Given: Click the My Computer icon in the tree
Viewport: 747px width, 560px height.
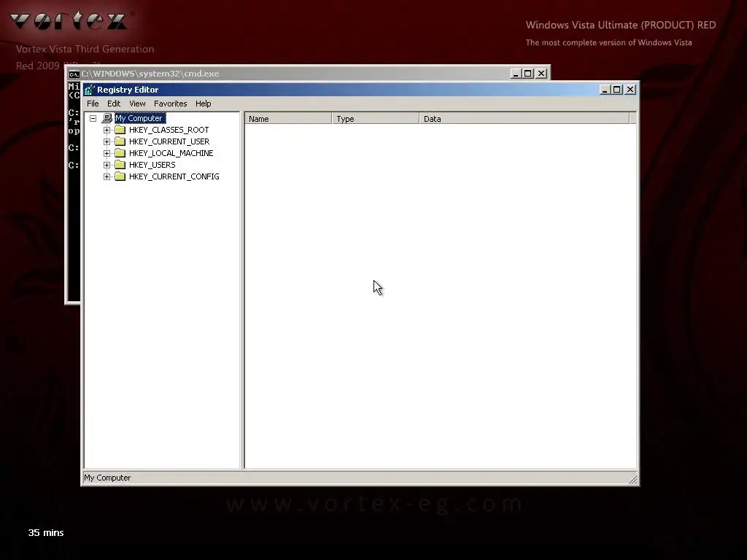Looking at the screenshot, I should pyautogui.click(x=107, y=118).
